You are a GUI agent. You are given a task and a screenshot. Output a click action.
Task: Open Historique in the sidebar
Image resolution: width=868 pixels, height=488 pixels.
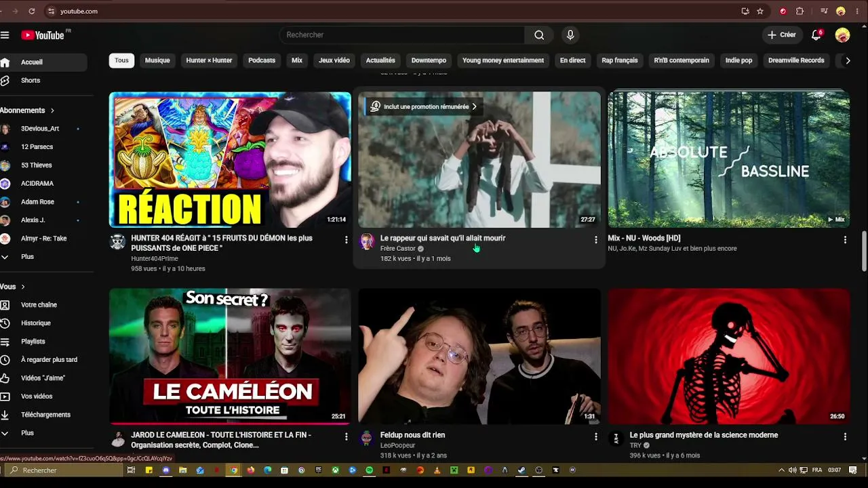point(43,323)
